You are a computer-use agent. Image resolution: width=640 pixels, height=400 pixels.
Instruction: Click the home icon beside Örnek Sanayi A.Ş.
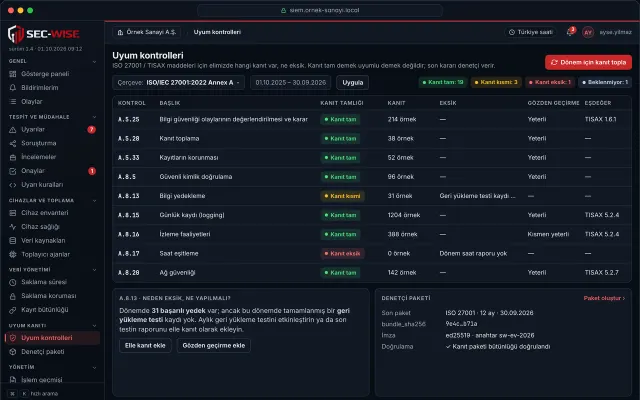pos(120,32)
